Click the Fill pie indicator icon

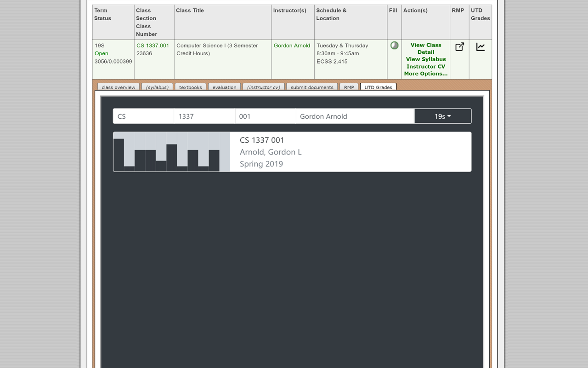394,46
